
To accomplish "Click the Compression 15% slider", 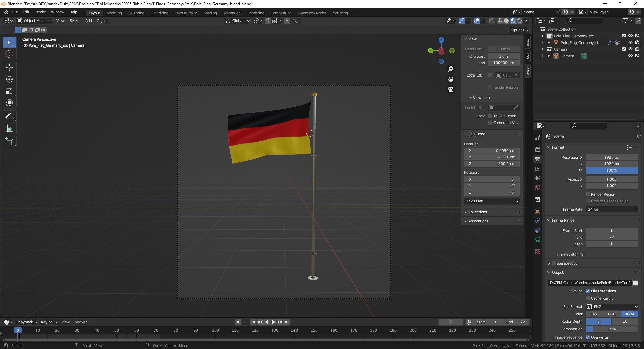I will coord(612,329).
